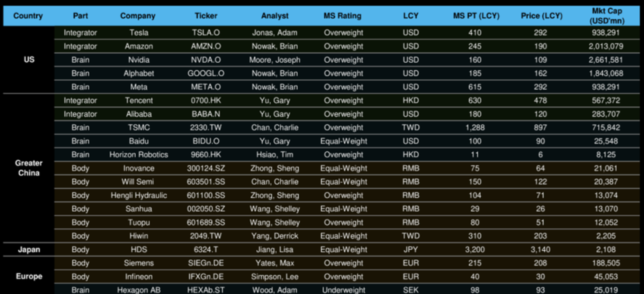644x294 pixels.
Task: Select ticker 0700.HK
Action: point(206,100)
